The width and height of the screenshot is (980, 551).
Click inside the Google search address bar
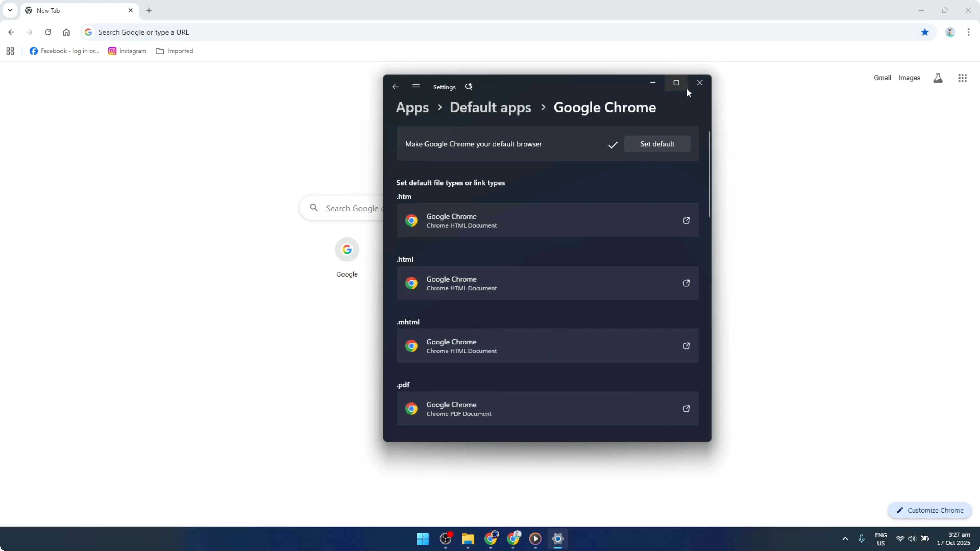(x=266, y=32)
